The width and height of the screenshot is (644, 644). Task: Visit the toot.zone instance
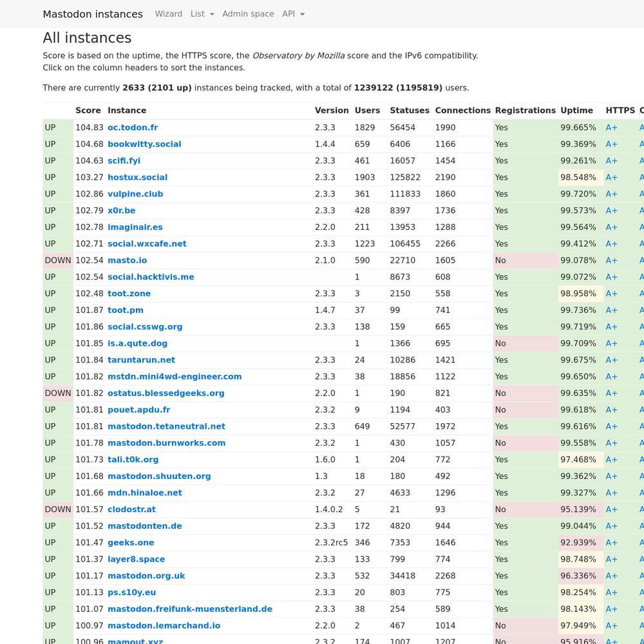[129, 294]
